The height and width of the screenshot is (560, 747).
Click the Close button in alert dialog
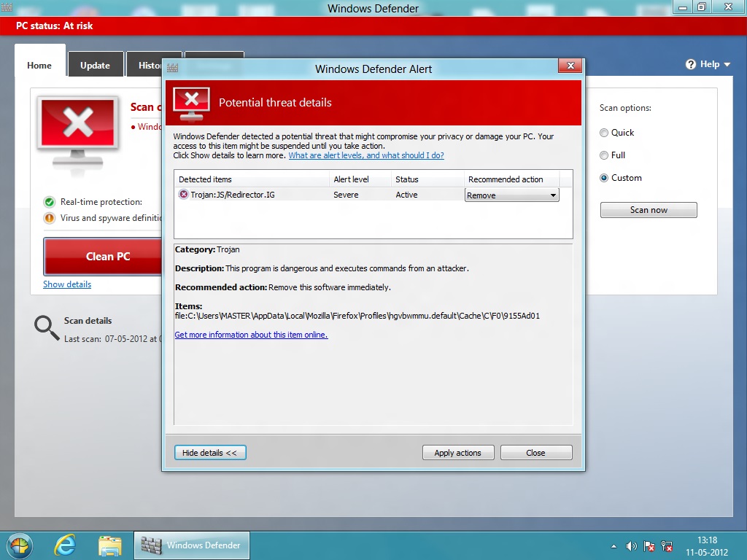(536, 453)
